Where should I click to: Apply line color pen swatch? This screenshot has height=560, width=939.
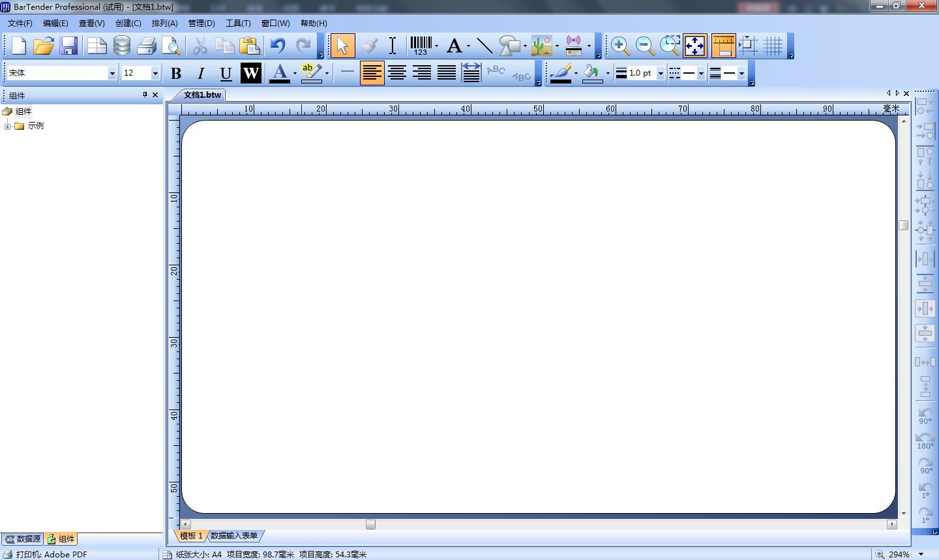[560, 73]
